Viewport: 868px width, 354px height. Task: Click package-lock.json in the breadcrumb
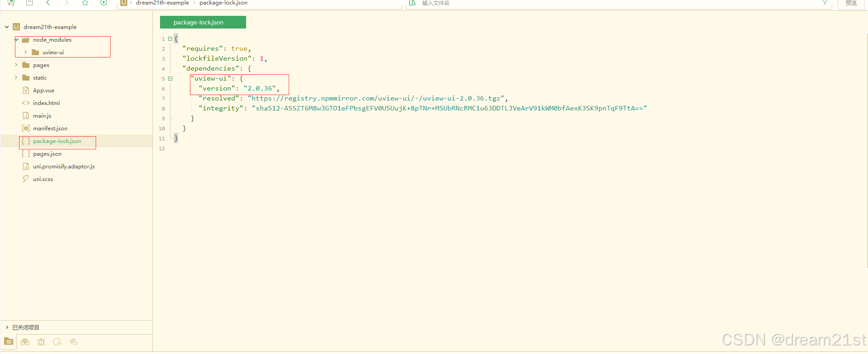[223, 3]
